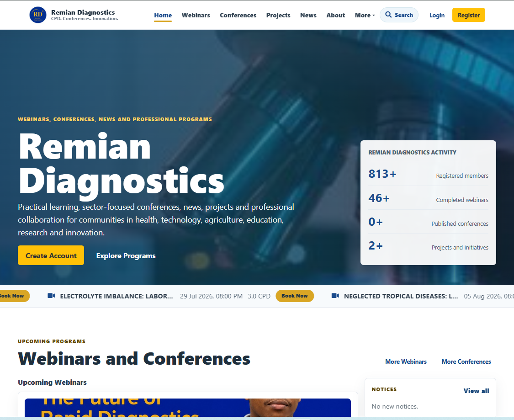Click the CPD. Conferences. Innovation. tagline
The height and width of the screenshot is (420, 514).
coord(85,19)
